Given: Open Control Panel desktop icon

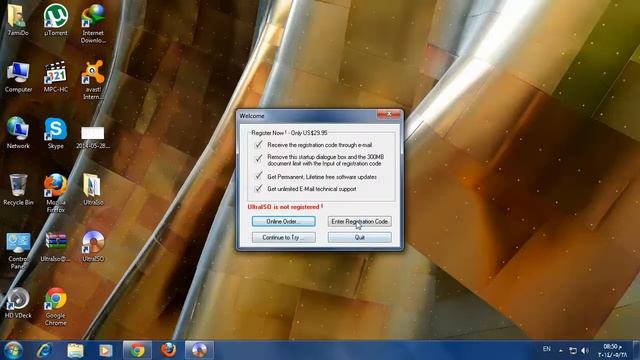Looking at the screenshot, I should point(18,251).
